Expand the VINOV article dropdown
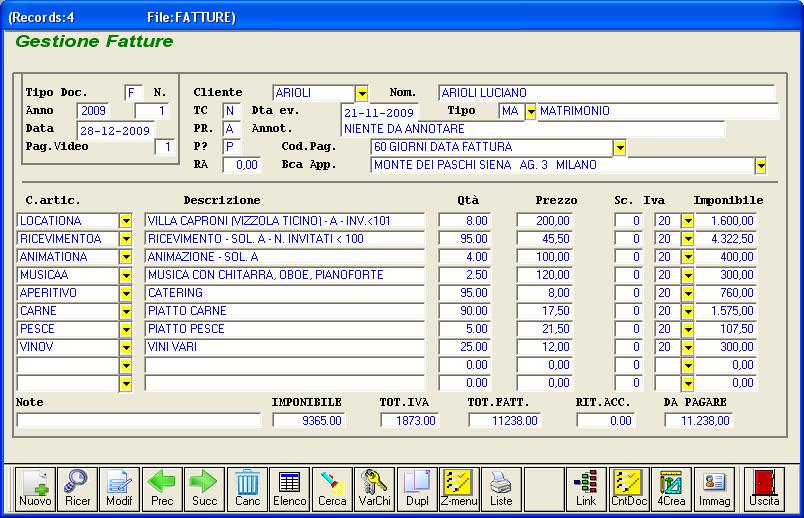 tap(126, 347)
